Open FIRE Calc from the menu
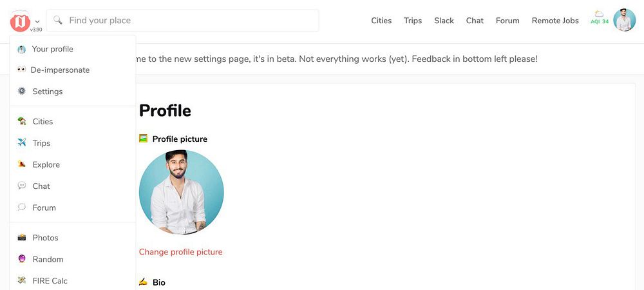644x290 pixels. (50, 281)
